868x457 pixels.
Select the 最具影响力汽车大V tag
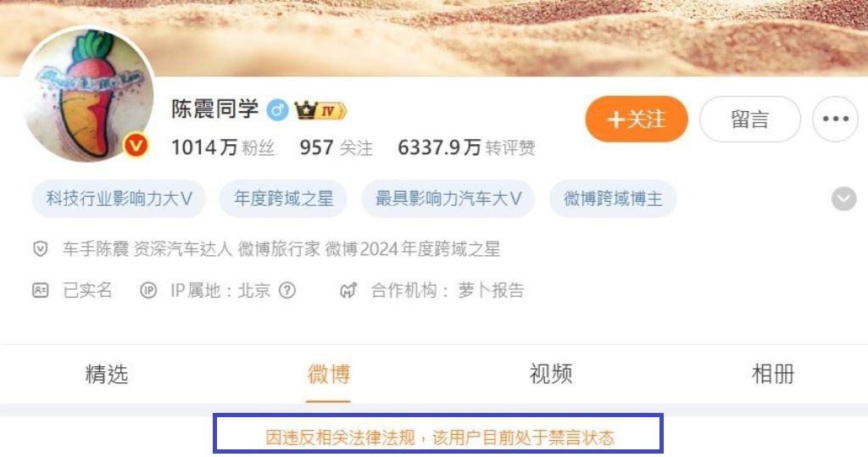(x=448, y=198)
